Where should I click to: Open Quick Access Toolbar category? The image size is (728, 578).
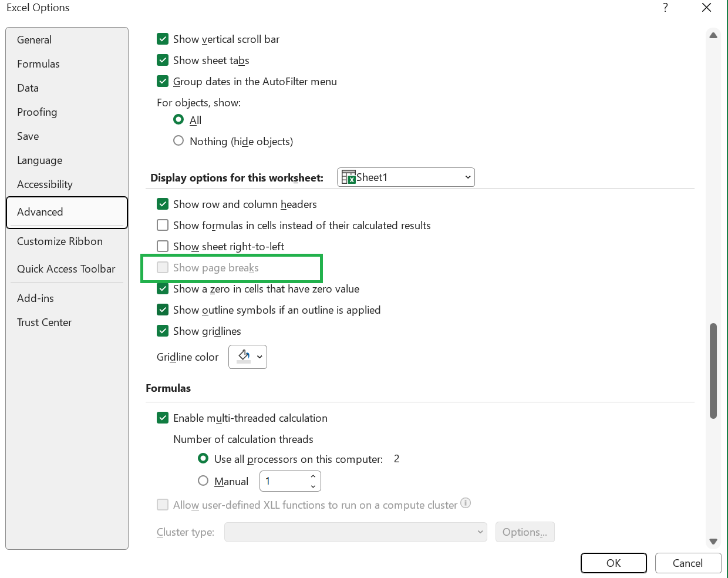[x=67, y=269]
